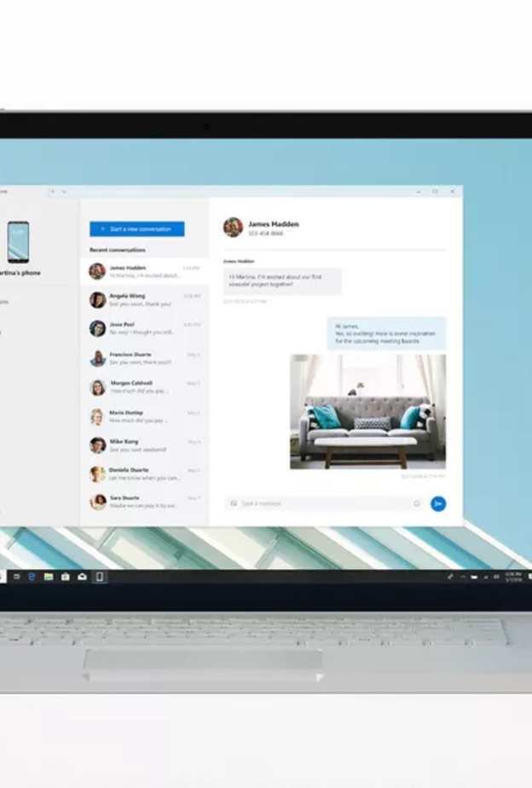The height and width of the screenshot is (788, 532).
Task: Select Morgan Caldwell in recent conversations
Action: (144, 387)
